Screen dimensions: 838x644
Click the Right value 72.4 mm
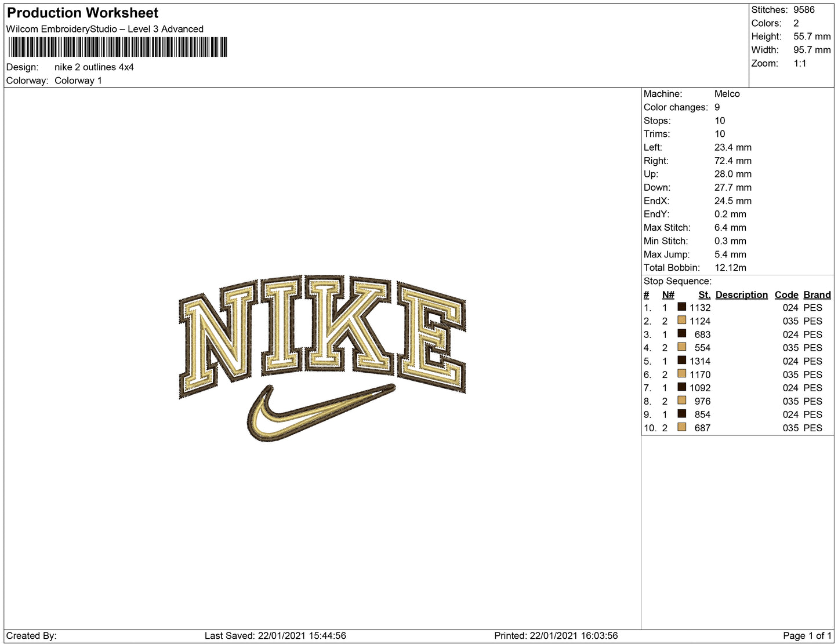point(733,161)
